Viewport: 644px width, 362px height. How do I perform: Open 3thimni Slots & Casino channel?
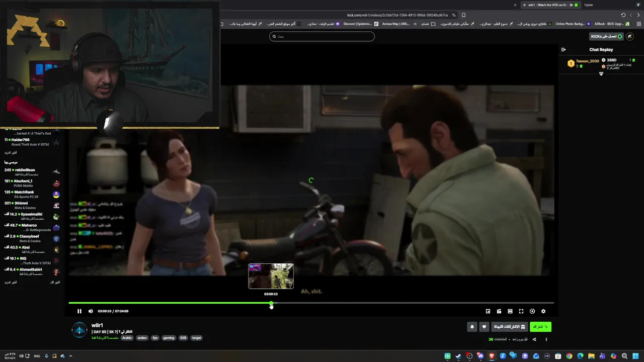(32, 205)
